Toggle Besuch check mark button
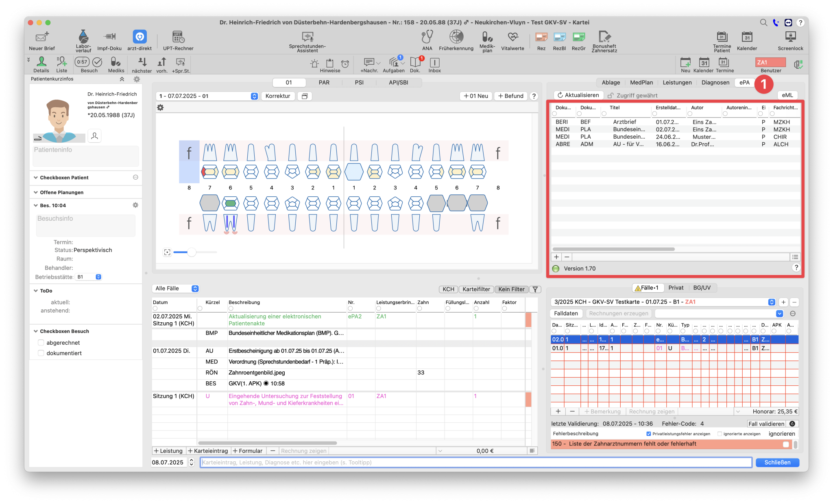 point(97,62)
